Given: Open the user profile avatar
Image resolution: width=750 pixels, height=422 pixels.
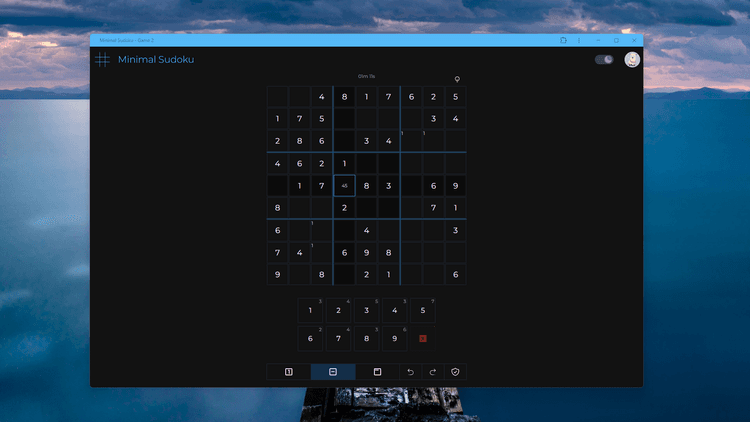Looking at the screenshot, I should 632,60.
